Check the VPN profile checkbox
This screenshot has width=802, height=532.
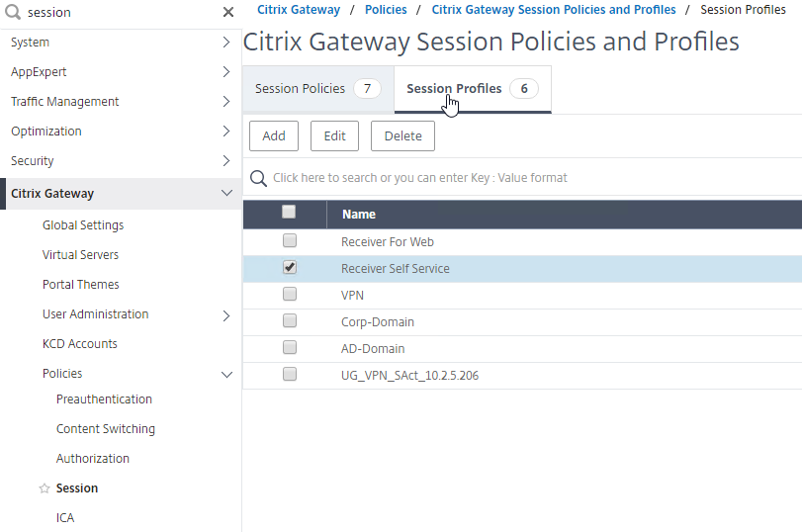pyautogui.click(x=290, y=294)
